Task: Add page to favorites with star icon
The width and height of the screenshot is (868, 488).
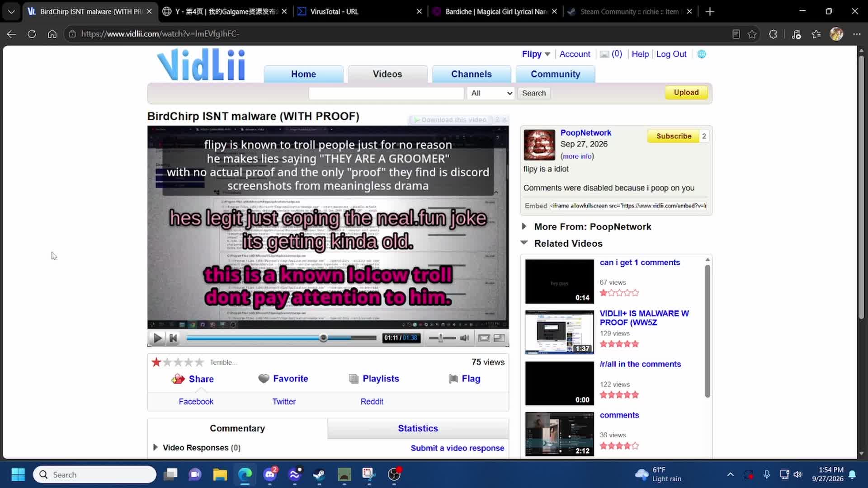Action: coord(752,34)
